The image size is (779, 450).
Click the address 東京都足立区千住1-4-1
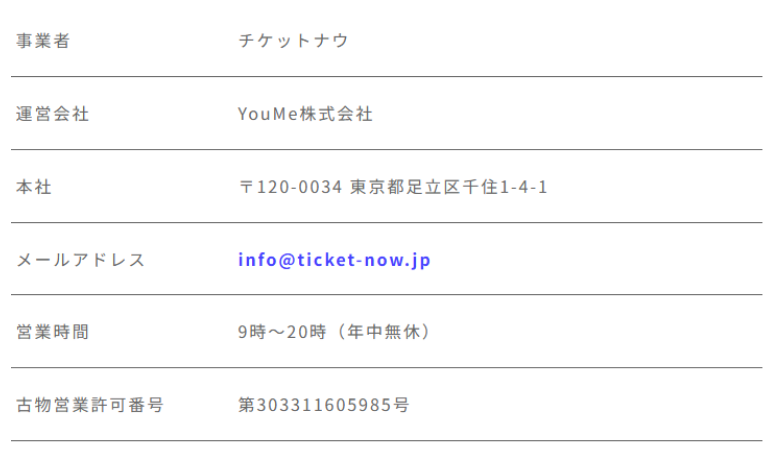(x=449, y=187)
